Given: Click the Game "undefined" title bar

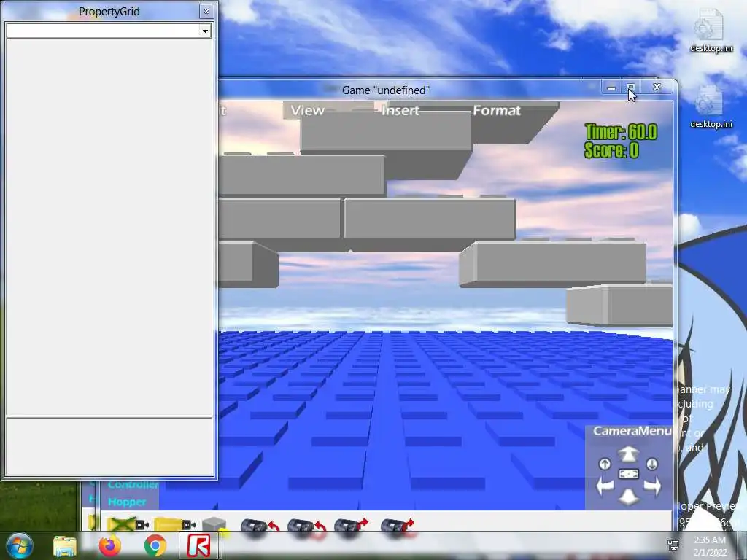Looking at the screenshot, I should coord(385,90).
